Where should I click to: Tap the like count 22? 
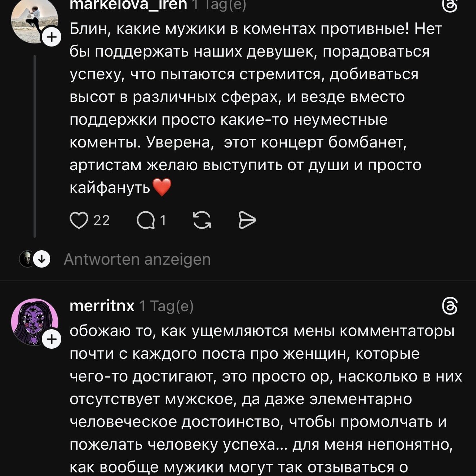pyautogui.click(x=102, y=220)
